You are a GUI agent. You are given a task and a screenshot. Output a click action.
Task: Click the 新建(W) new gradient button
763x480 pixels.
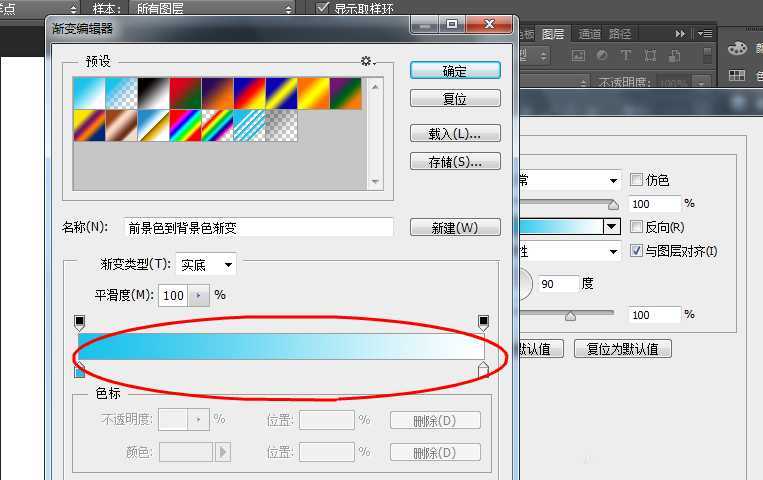coord(454,228)
